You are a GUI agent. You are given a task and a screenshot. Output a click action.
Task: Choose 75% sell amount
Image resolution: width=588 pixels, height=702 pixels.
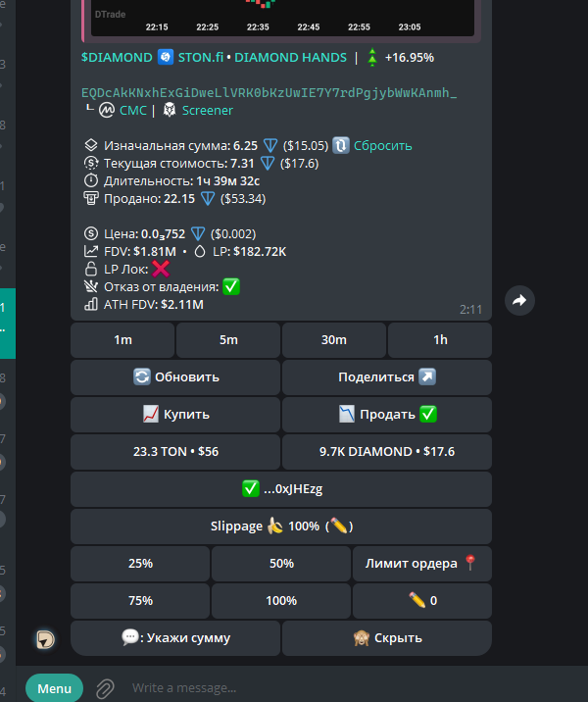[140, 600]
